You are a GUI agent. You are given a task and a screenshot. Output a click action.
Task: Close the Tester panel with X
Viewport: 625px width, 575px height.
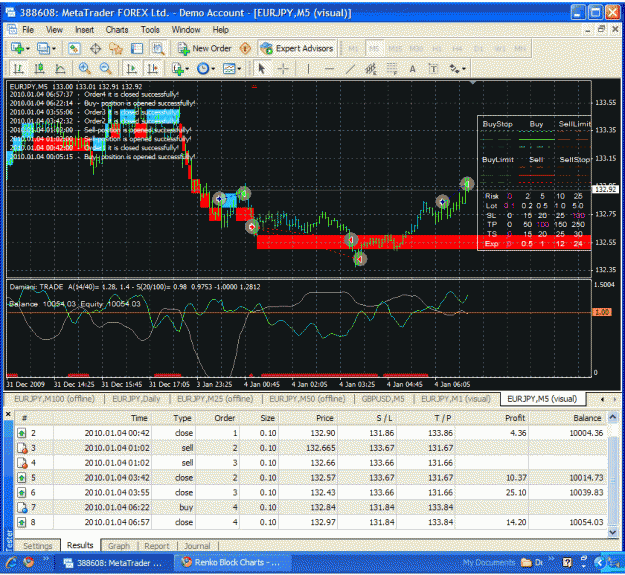(8, 414)
